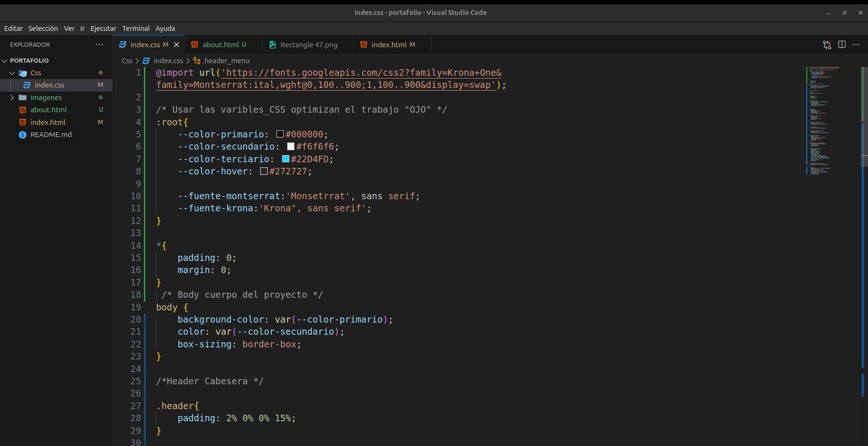
Task: Click the image icon on Rectangle 47.png tab
Action: click(x=272, y=44)
